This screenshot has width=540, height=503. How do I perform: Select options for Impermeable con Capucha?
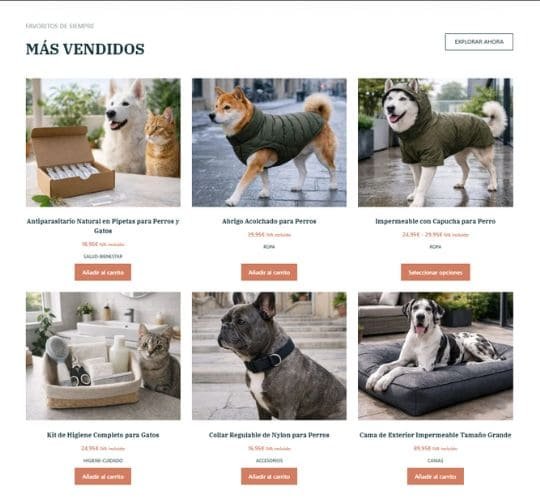pyautogui.click(x=435, y=272)
